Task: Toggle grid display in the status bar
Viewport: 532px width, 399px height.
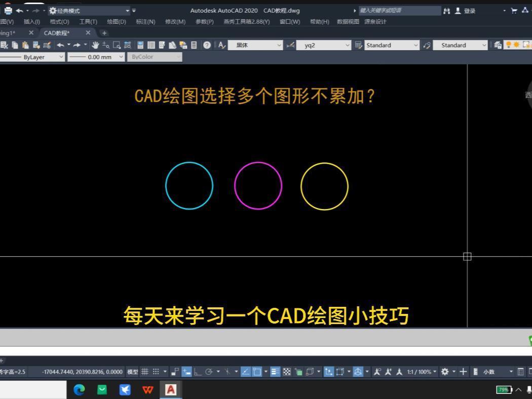Action: [x=145, y=371]
